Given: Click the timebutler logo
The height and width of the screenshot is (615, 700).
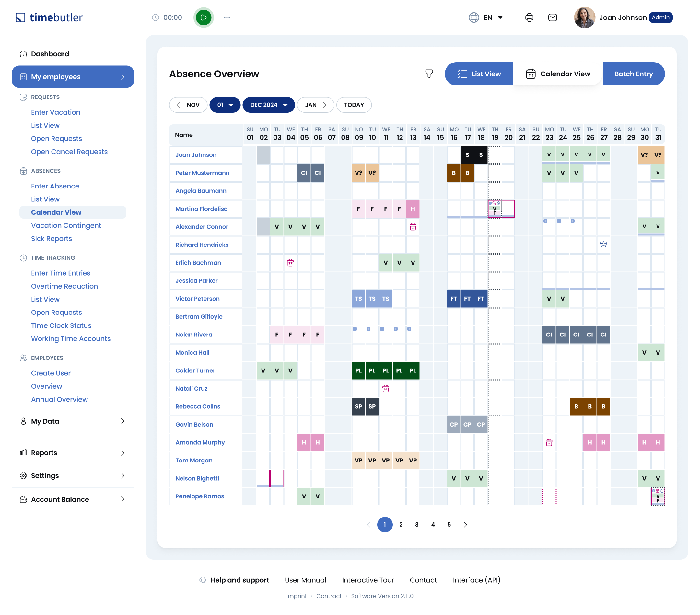Looking at the screenshot, I should [x=49, y=17].
